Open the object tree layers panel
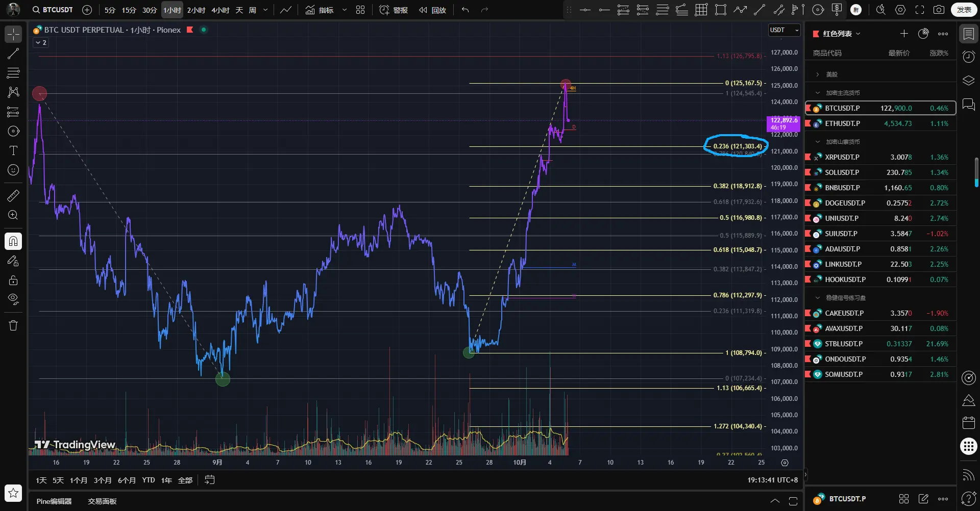The height and width of the screenshot is (511, 980). click(x=968, y=81)
